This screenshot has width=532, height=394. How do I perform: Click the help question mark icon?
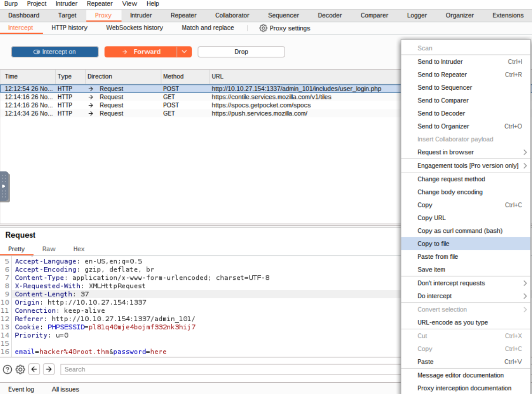pyautogui.click(x=7, y=369)
